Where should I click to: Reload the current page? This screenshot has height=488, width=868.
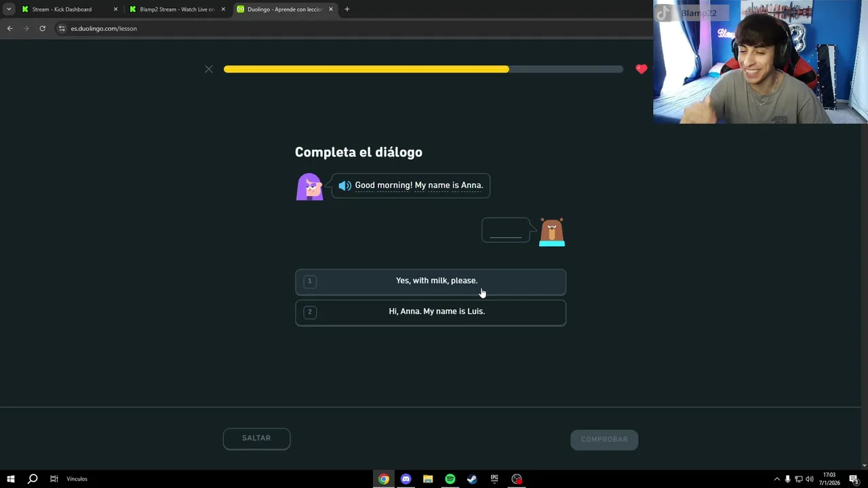click(42, 28)
